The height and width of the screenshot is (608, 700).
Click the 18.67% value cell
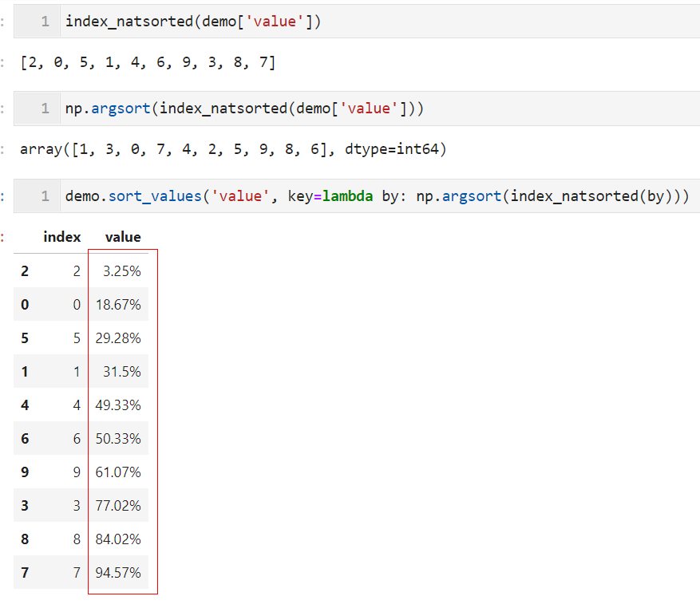coord(118,305)
